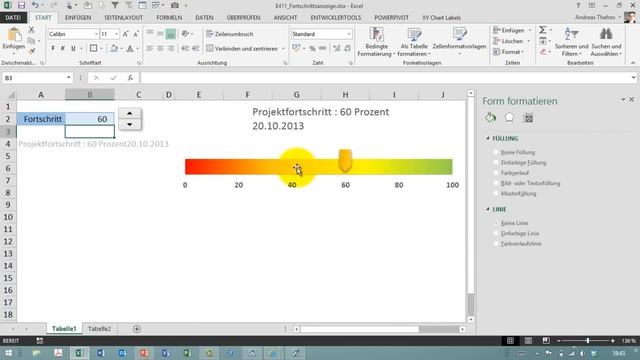Open Sortieren und Filtern
Image resolution: width=640 pixels, height=360 pixels.
[571, 42]
